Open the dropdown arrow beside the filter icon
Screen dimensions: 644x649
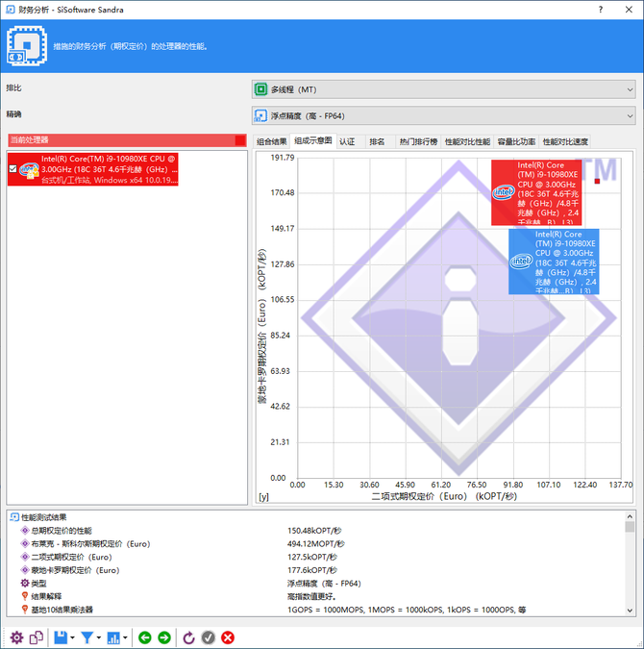98,637
